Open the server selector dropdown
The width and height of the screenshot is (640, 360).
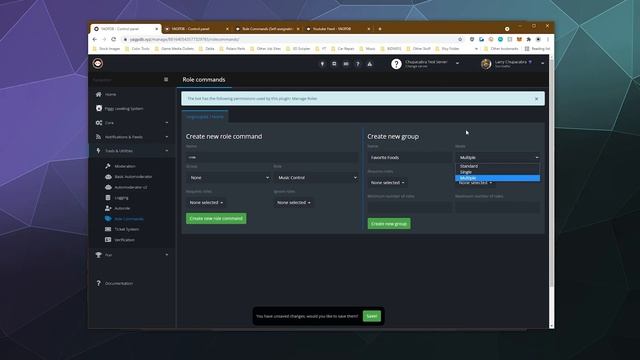click(457, 64)
